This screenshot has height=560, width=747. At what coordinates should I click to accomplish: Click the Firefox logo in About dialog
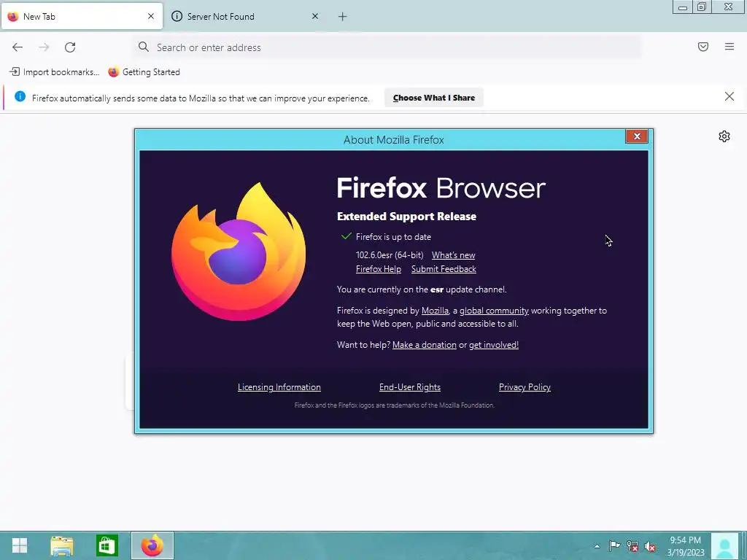pyautogui.click(x=239, y=252)
